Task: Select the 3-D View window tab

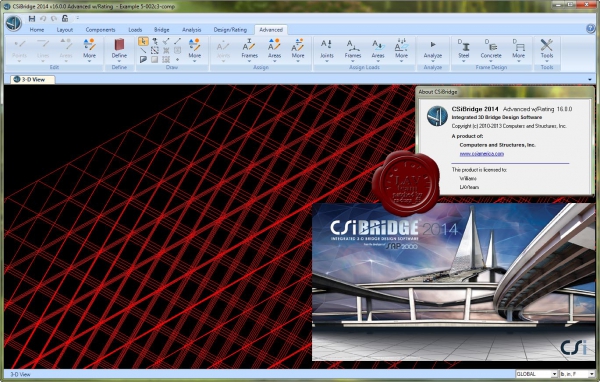Action: (33, 79)
